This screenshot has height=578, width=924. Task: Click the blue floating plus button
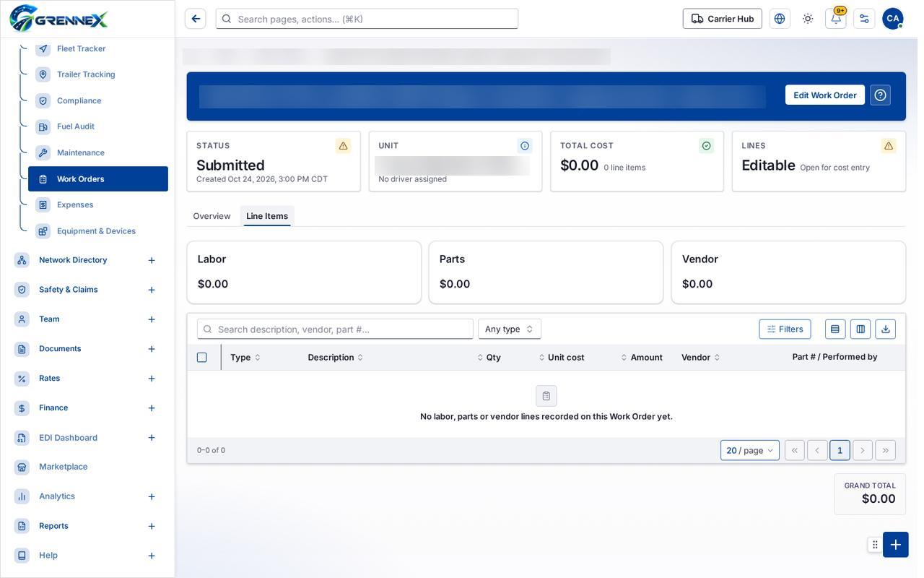click(x=896, y=545)
